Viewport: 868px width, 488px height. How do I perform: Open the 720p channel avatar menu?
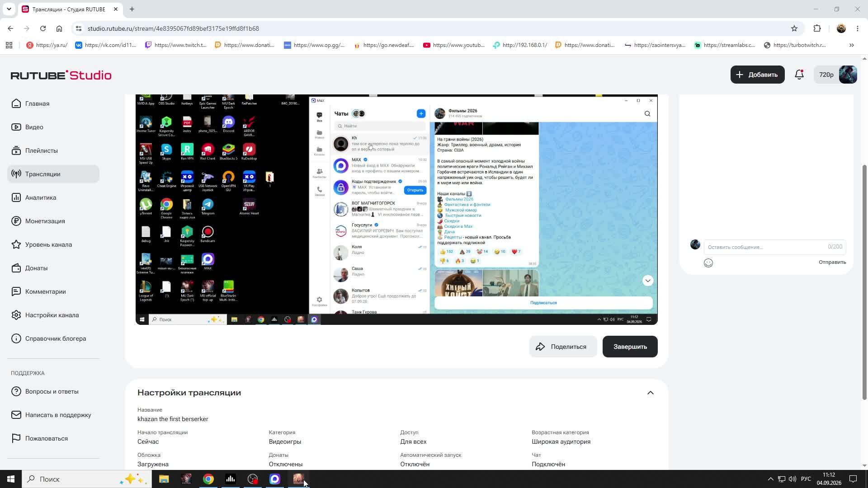(835, 75)
